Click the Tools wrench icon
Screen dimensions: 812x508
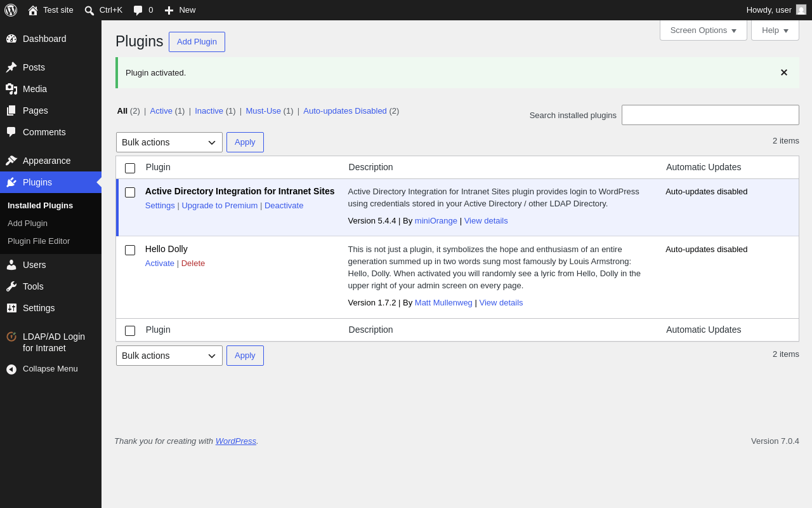coord(11,286)
